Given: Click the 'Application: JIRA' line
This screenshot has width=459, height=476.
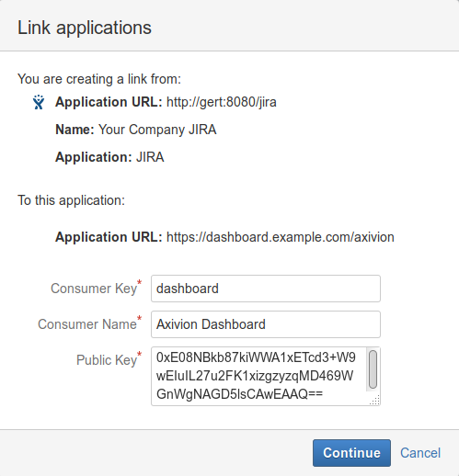Looking at the screenshot, I should tap(109, 157).
